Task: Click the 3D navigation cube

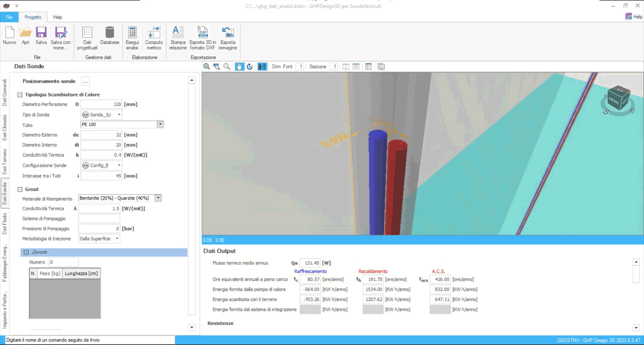Action: (618, 99)
